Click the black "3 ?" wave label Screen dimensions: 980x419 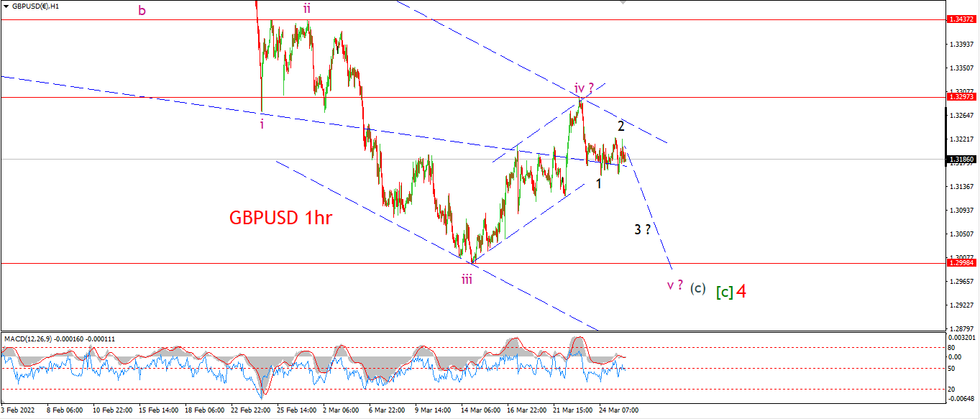[x=643, y=230]
